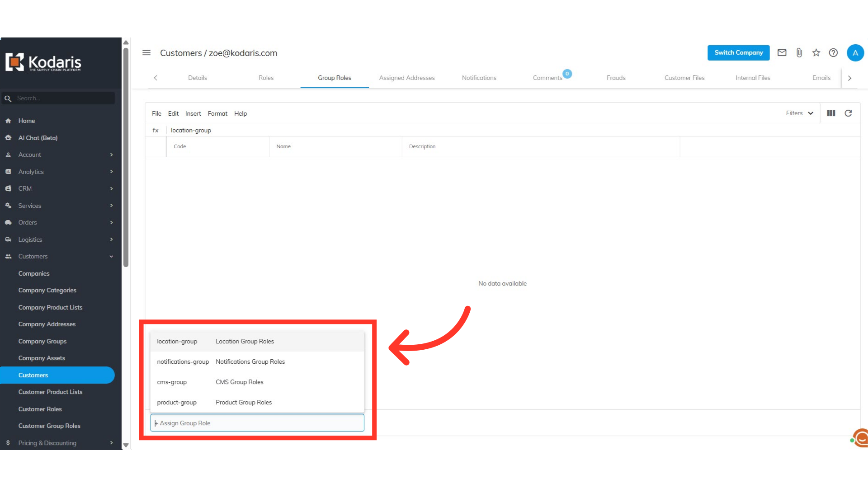Click the Assign Group Role input
This screenshot has width=868, height=488.
coord(257,423)
